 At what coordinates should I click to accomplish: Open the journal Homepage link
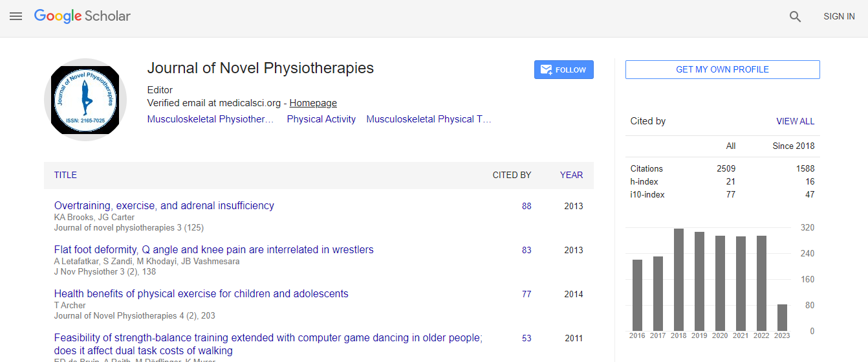[x=313, y=103]
